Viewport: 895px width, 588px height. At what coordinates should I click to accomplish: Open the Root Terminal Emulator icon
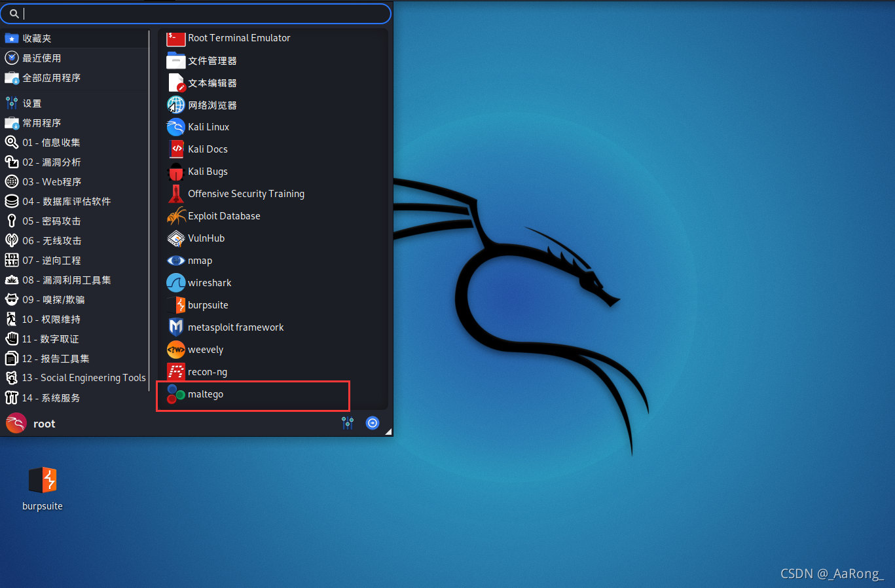(x=175, y=38)
